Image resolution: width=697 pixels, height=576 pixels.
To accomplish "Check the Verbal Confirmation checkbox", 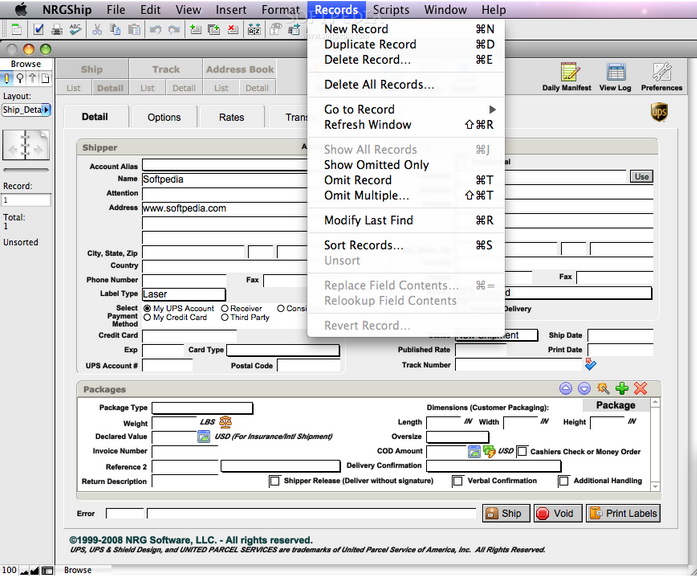I will [x=458, y=481].
